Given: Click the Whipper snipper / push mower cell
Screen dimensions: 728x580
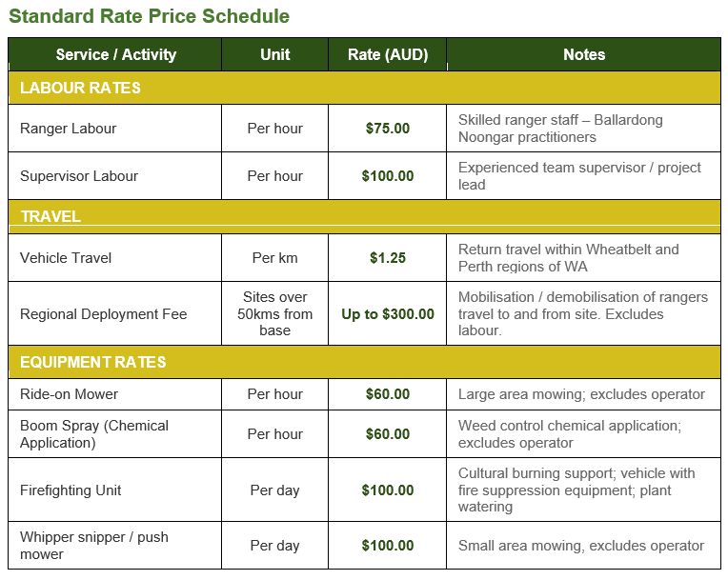Looking at the screenshot, I should pyautogui.click(x=114, y=546).
